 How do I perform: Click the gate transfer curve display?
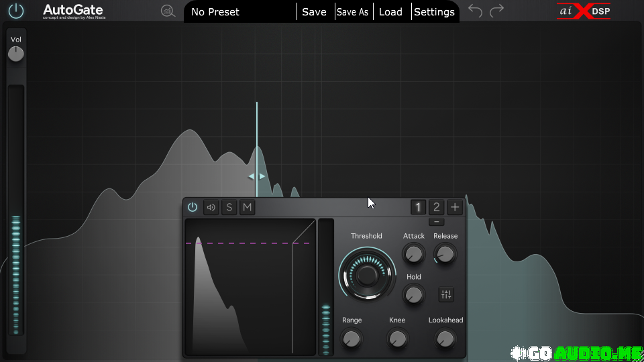tap(250, 287)
